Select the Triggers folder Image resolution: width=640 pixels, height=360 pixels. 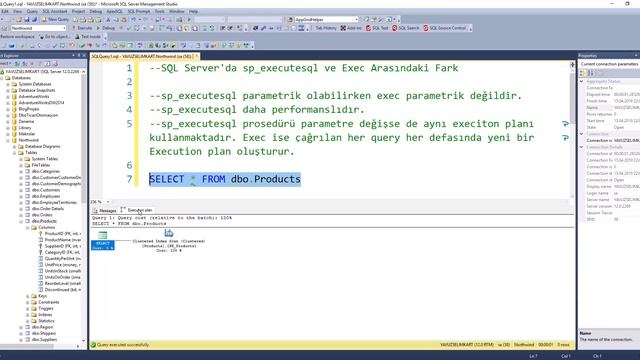coord(46,309)
